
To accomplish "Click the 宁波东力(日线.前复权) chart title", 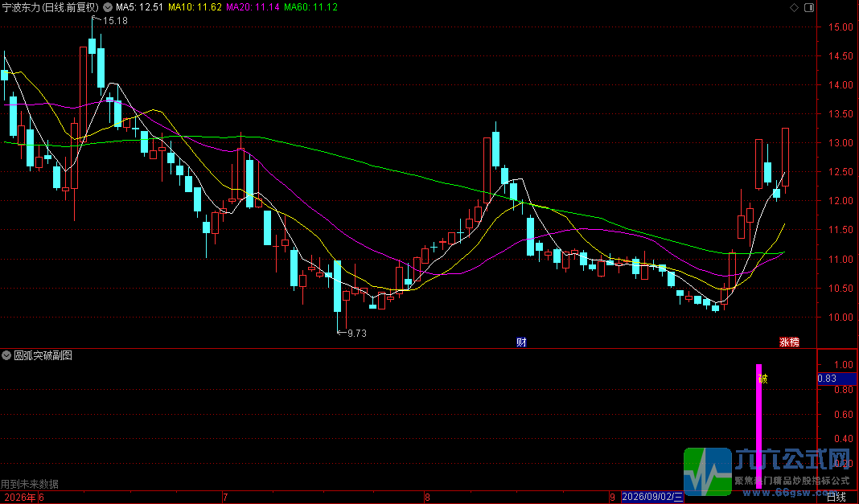I will (51, 7).
